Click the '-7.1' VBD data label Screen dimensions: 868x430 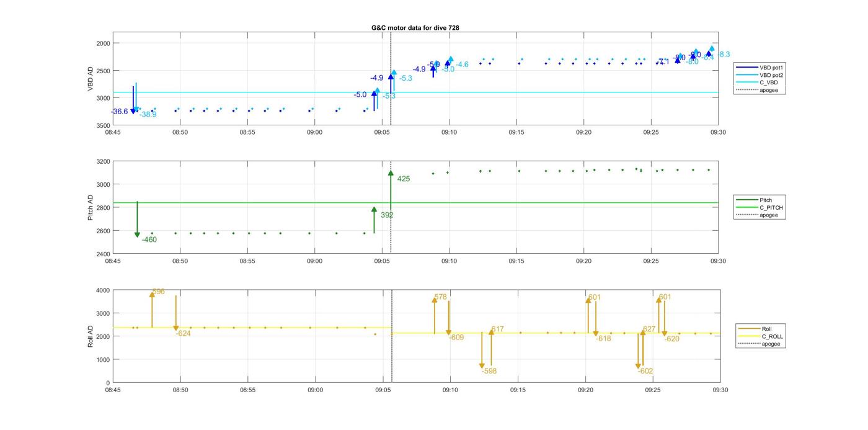pyautogui.click(x=663, y=61)
